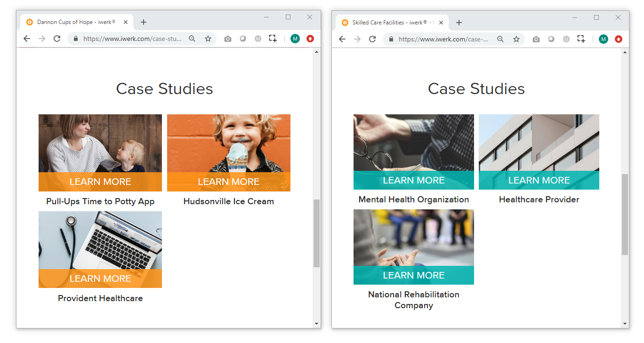Reload the page in the Skilled Care Facilities window
Screen dimensions: 644x343
(x=372, y=39)
